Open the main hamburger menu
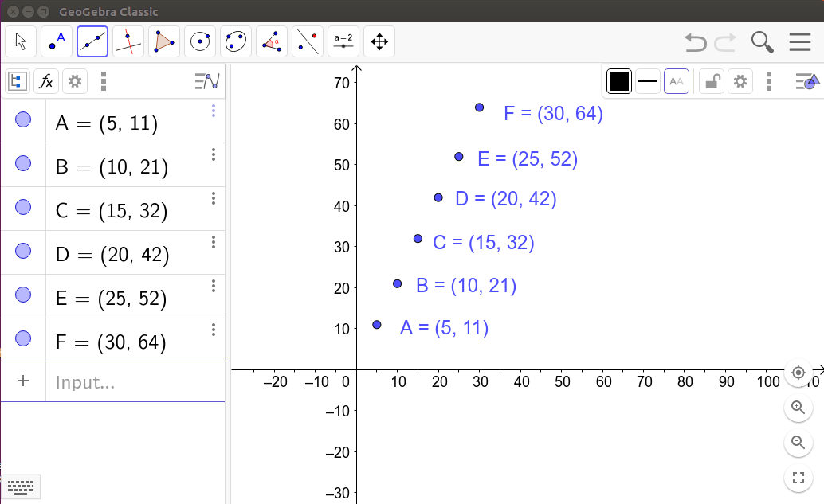 coord(800,42)
